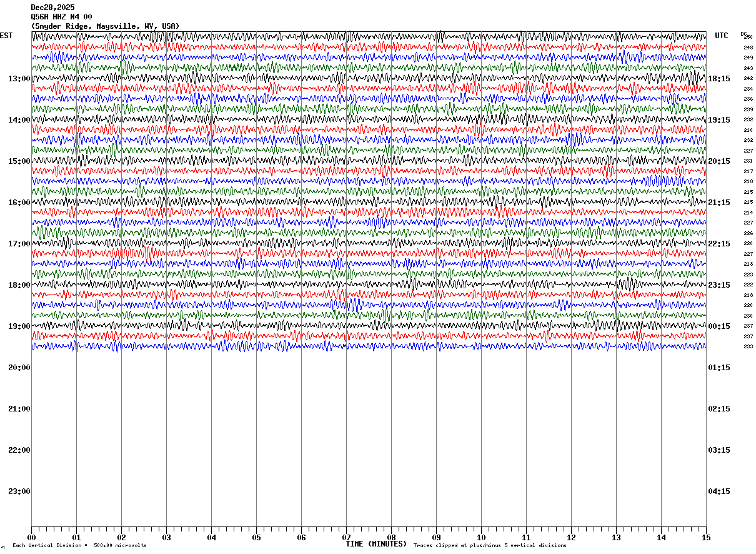This screenshot has width=756, height=554.
Task: Click minute 06 on the bottom time axis
Action: point(301,538)
